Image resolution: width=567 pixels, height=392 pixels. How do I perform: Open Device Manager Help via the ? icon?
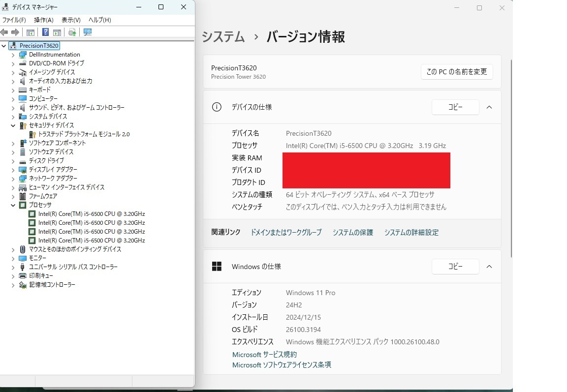tap(44, 32)
